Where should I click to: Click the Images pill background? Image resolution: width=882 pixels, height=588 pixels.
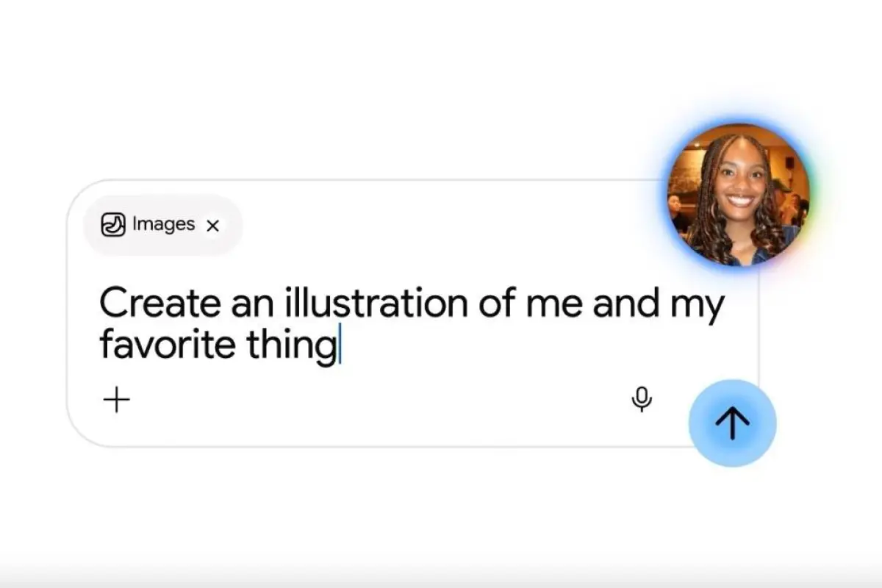pyautogui.click(x=162, y=225)
